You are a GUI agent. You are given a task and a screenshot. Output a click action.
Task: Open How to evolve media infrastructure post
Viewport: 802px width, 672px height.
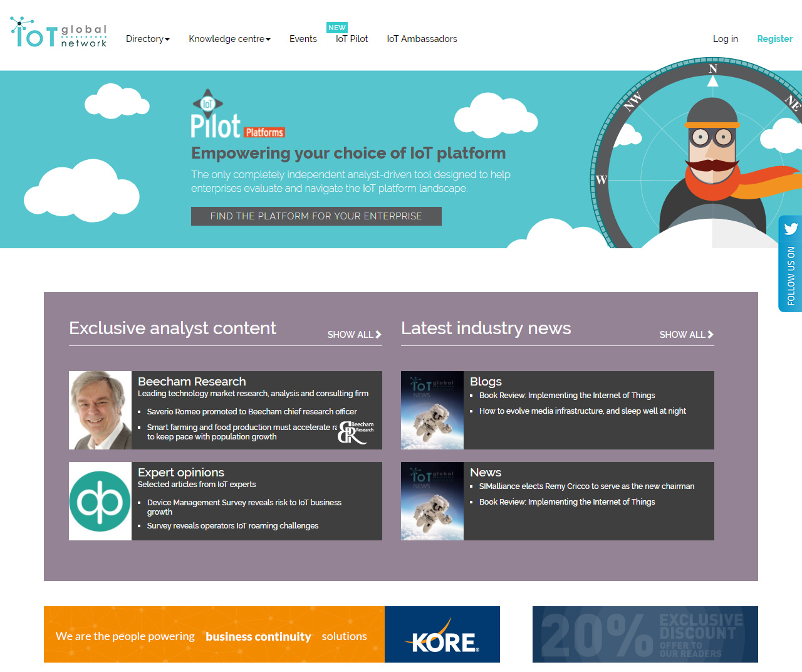[583, 411]
